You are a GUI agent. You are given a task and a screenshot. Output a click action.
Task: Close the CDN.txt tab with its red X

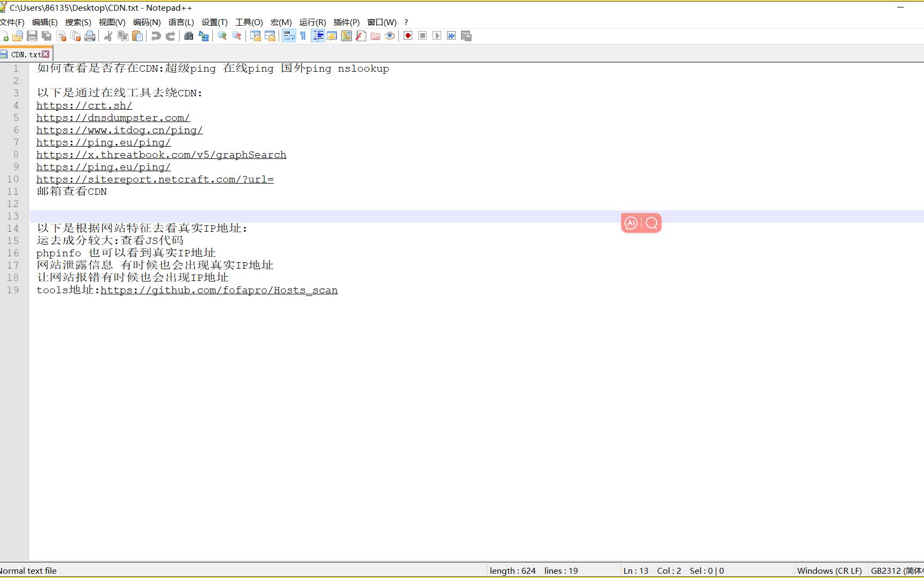[x=45, y=54]
